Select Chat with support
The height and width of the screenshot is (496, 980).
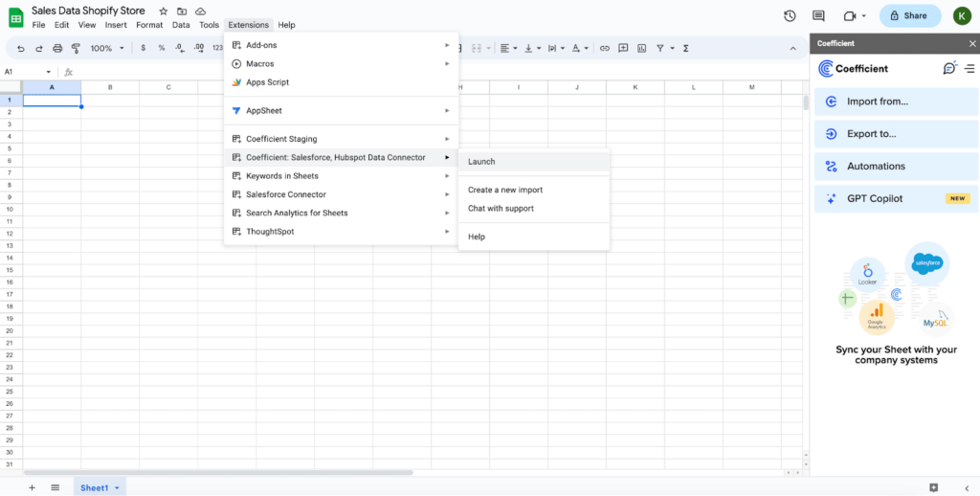click(x=534, y=209)
